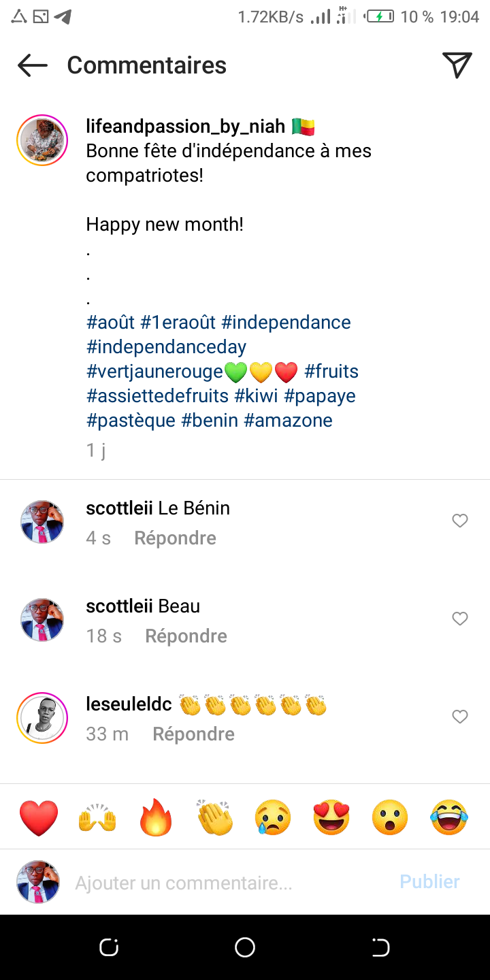Image resolution: width=490 pixels, height=980 pixels.
Task: Open the #independanceday hashtag
Action: [166, 347]
